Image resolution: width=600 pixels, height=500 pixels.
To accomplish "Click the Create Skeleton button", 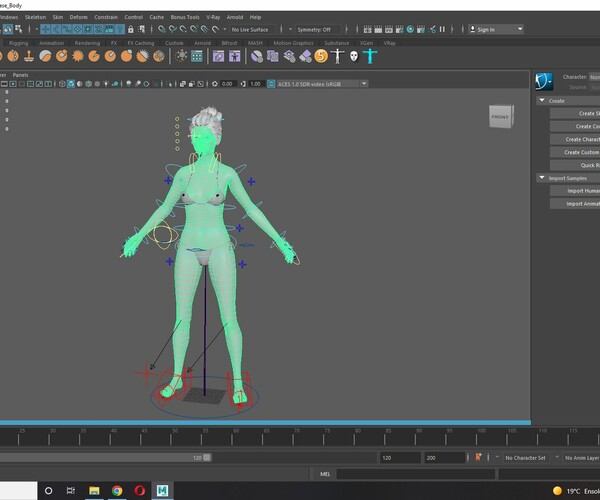I will pyautogui.click(x=575, y=113).
